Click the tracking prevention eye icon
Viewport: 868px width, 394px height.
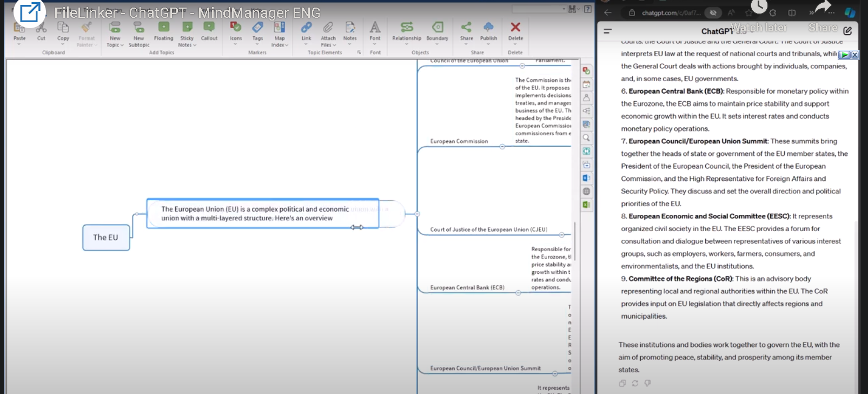[x=713, y=12]
